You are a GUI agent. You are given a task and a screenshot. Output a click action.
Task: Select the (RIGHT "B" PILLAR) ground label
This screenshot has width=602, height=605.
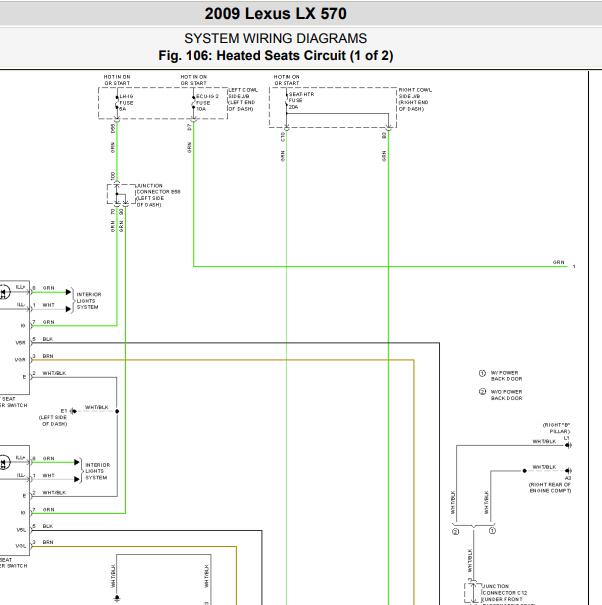(x=556, y=428)
